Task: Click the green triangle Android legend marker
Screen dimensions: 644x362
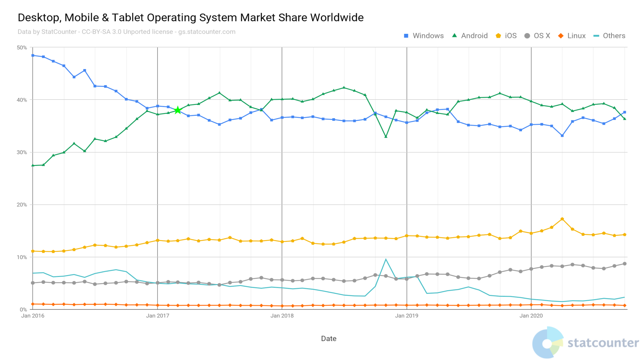Action: (x=454, y=35)
